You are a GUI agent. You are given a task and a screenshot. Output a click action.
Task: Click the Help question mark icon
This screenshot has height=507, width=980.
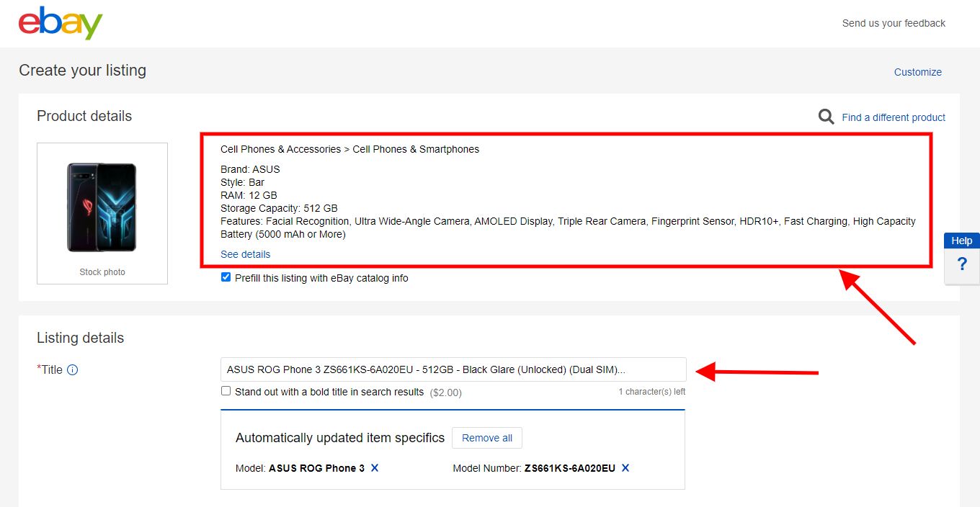[x=962, y=264]
